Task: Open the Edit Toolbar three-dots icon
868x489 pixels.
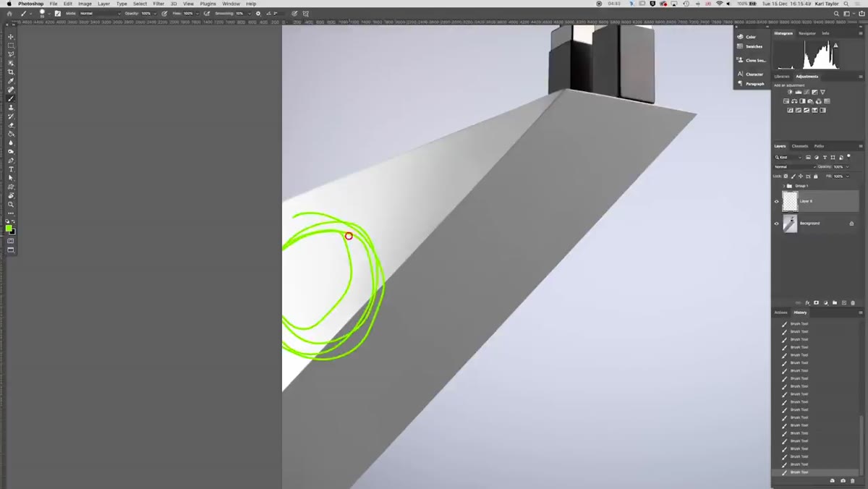Action: pyautogui.click(x=11, y=213)
